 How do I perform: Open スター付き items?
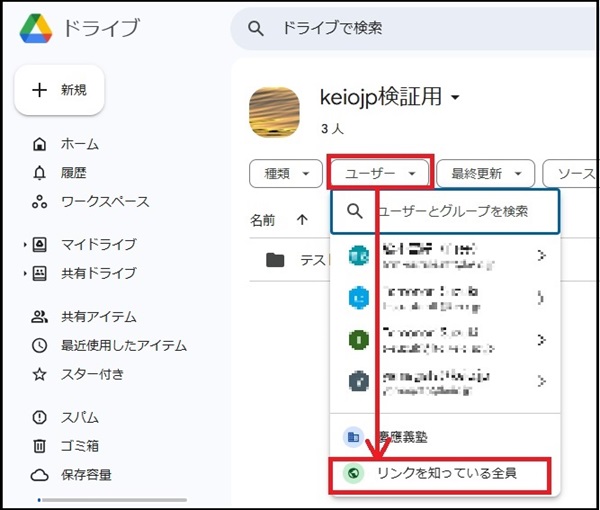(x=92, y=375)
